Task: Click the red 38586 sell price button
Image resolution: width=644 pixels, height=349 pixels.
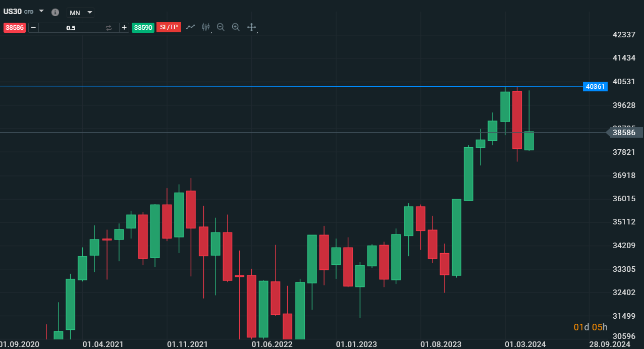Action: pos(15,28)
